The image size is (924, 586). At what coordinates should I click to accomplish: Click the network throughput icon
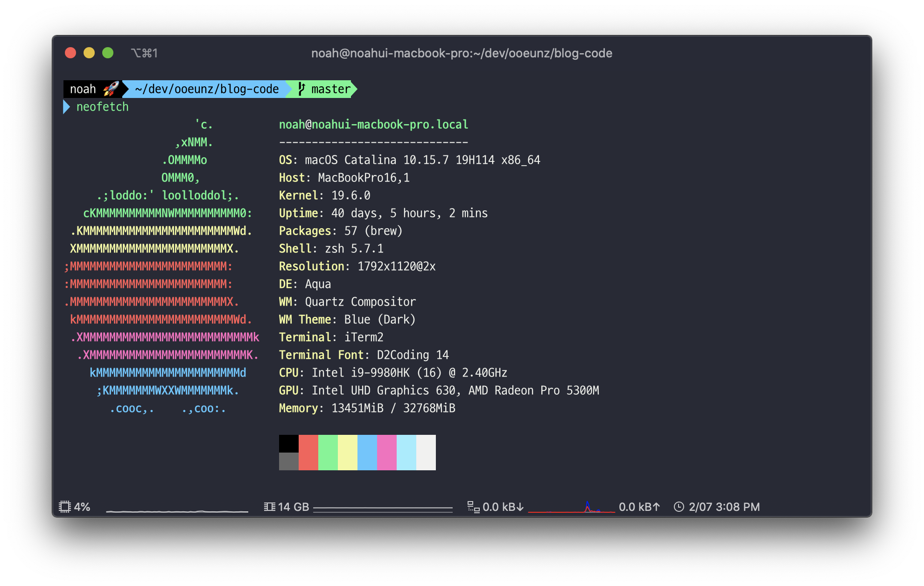(x=473, y=507)
